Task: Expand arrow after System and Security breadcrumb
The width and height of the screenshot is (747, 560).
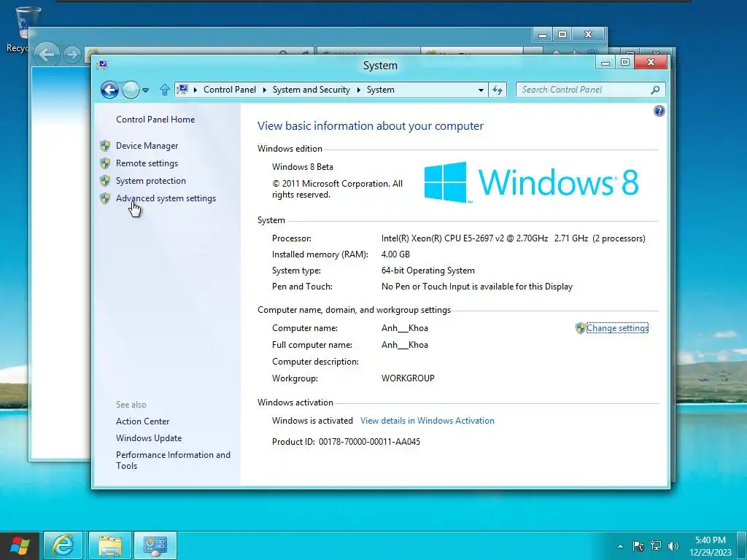Action: (x=359, y=90)
